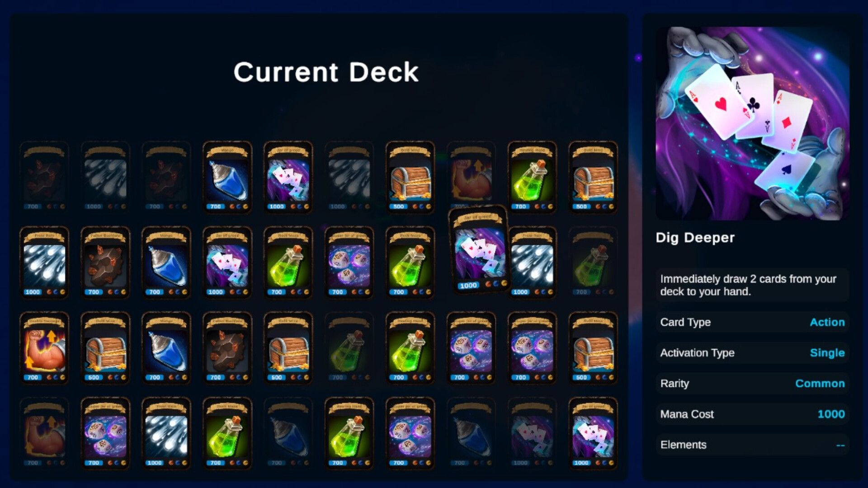The width and height of the screenshot is (868, 488).
Task: Click the Dig Deeper card description text box
Action: [x=752, y=285]
